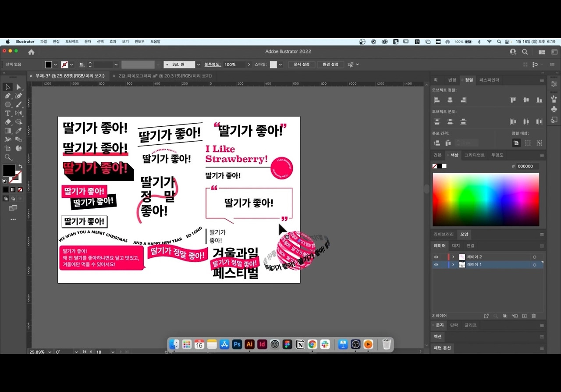The height and width of the screenshot is (392, 561).
Task: Set fill mode to None below the swatches
Action: pyautogui.click(x=20, y=189)
